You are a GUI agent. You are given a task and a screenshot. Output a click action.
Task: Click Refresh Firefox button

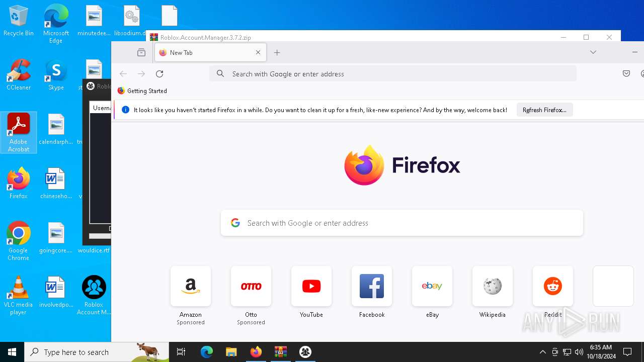point(544,110)
